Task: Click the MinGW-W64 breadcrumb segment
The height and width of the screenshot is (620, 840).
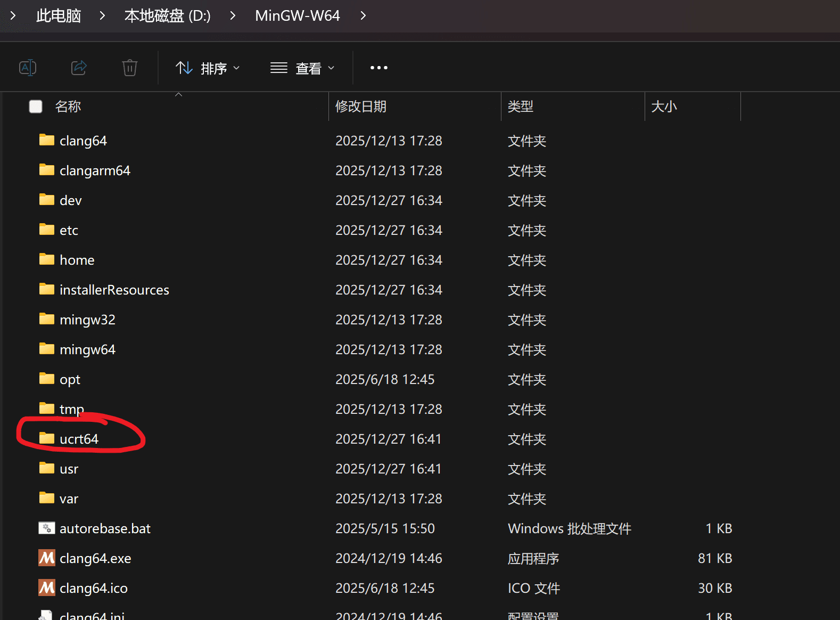Action: (298, 16)
